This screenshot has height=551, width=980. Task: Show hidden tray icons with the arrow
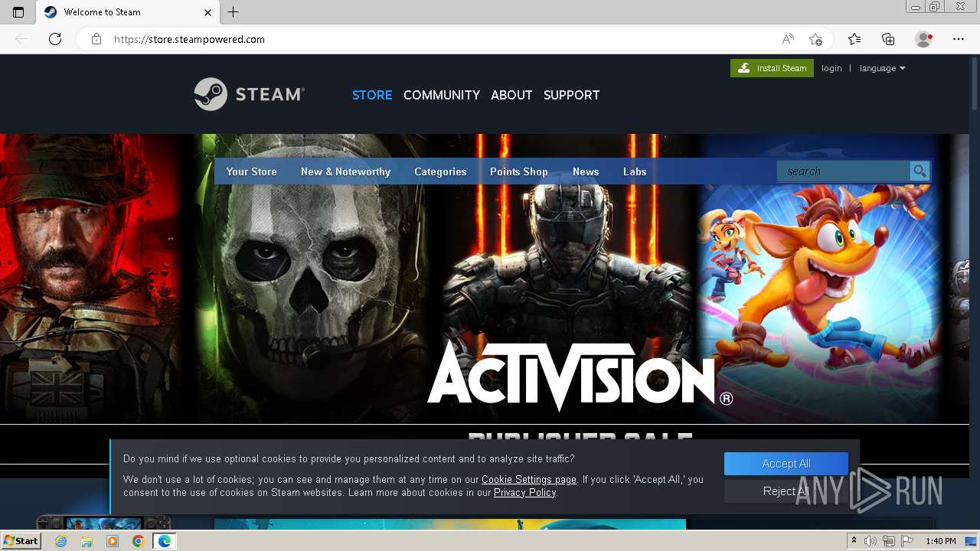(x=854, y=541)
